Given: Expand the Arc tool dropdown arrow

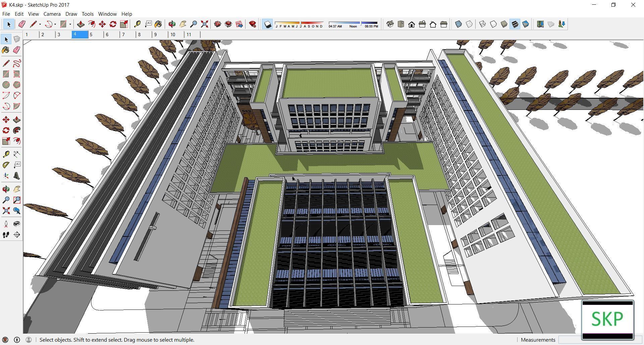Looking at the screenshot, I should coord(55,24).
